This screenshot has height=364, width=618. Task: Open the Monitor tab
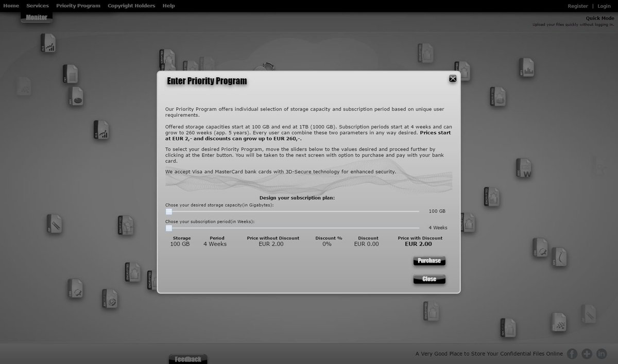37,18
